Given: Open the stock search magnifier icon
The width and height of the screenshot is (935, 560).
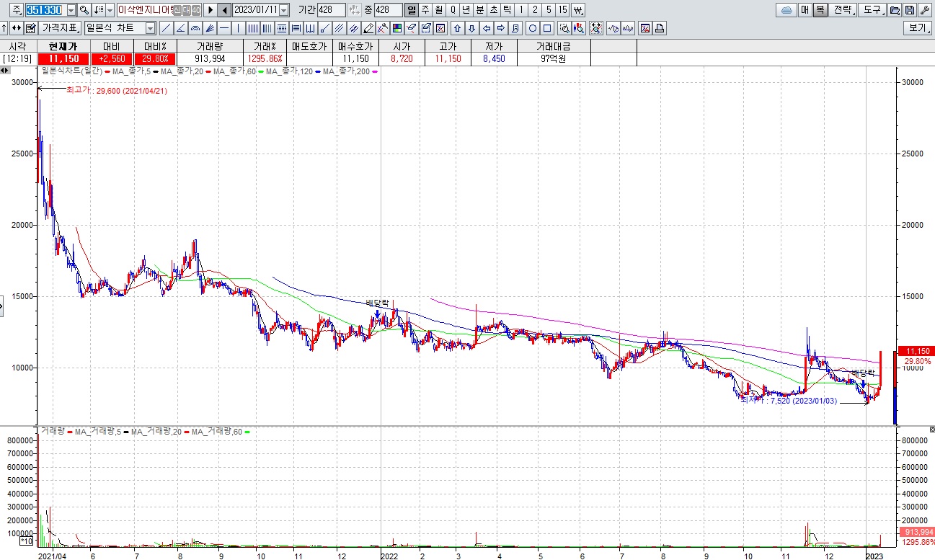Looking at the screenshot, I should point(84,10).
